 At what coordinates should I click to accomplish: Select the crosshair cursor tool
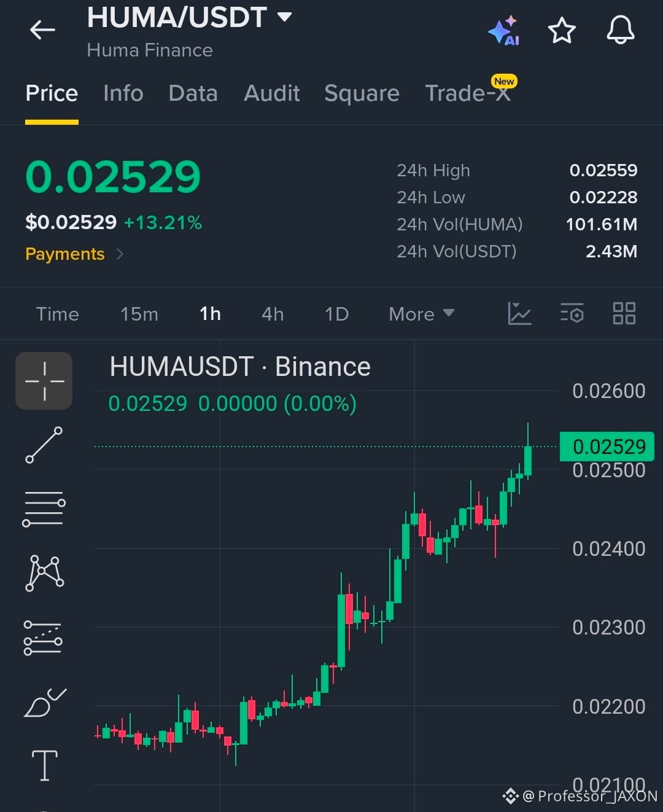click(x=44, y=381)
